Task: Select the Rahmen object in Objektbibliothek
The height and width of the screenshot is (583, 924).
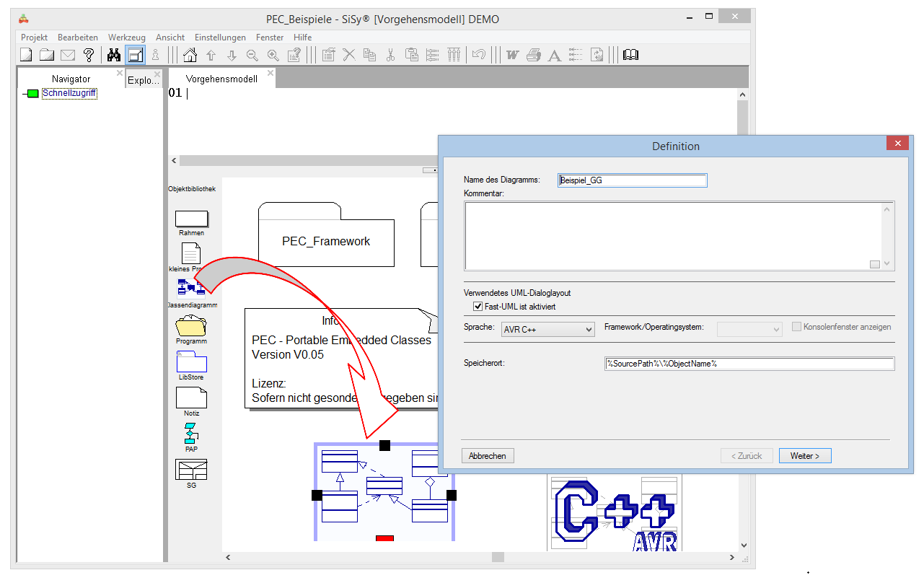Action: (191, 219)
